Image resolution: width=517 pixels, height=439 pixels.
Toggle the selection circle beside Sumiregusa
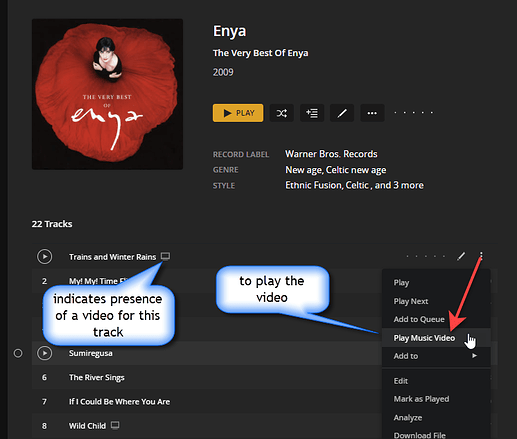[x=18, y=353]
